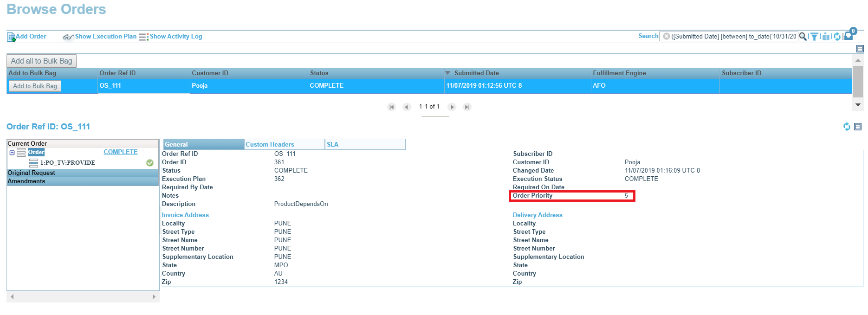Open the funnel filter icon
This screenshot has height=315, width=868.
click(814, 37)
